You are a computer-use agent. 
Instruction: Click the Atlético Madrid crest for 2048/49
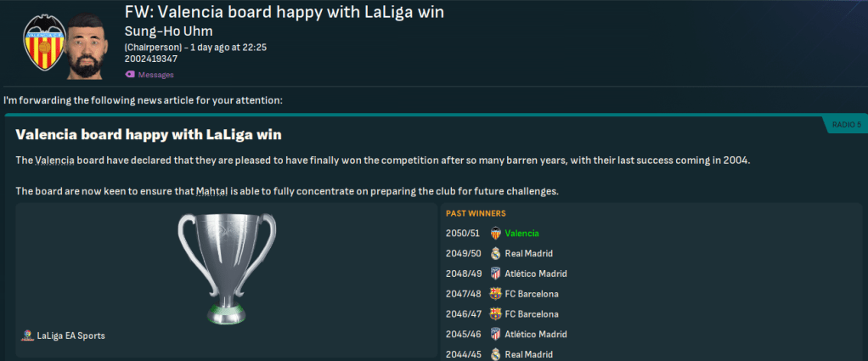495,274
